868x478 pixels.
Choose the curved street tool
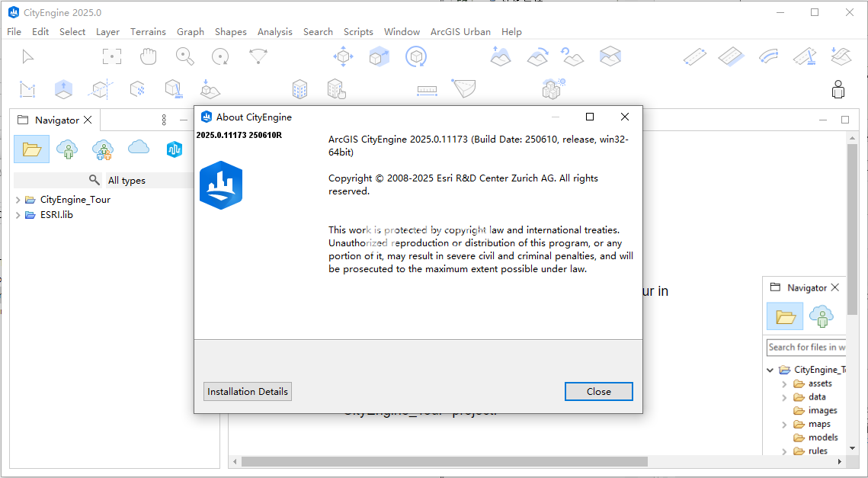[768, 56]
